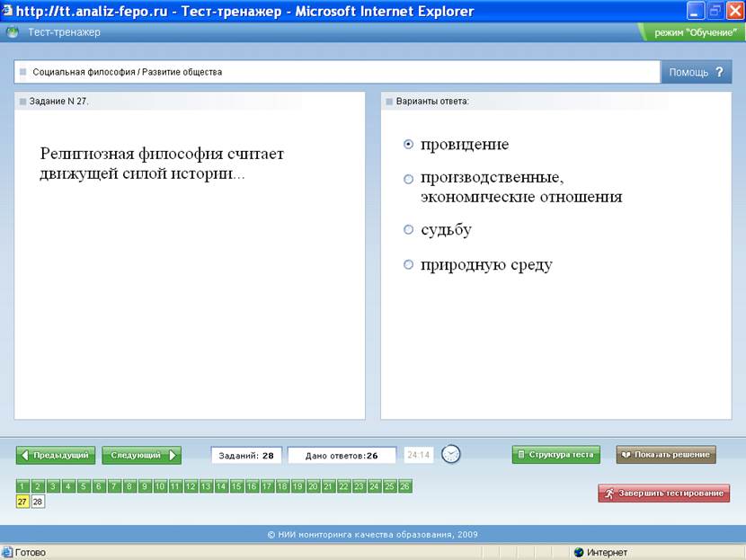Image resolution: width=746 pixels, height=560 pixels.
Task: Choose «производственные, экономические отношения» option
Action: [408, 179]
